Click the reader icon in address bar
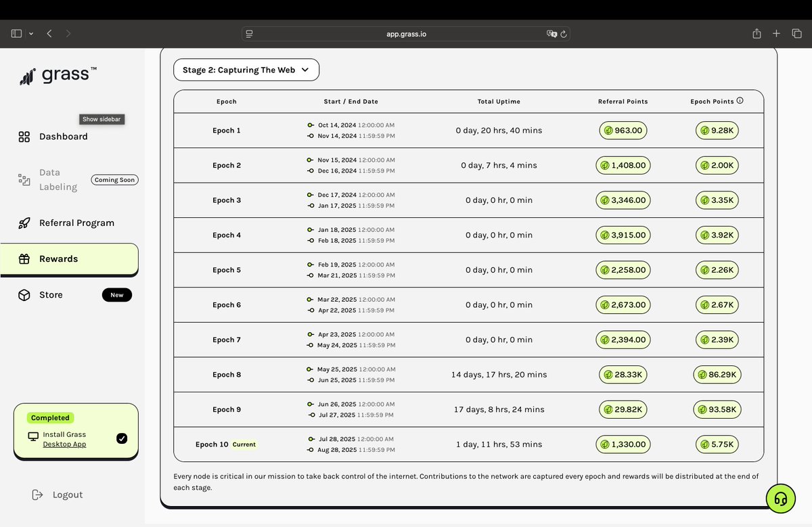This screenshot has width=812, height=527. click(x=249, y=34)
